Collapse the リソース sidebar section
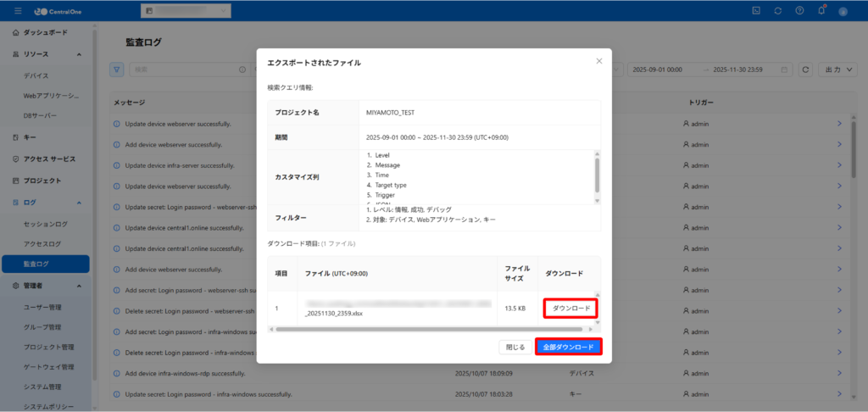This screenshot has width=868, height=412. pyautogui.click(x=79, y=54)
